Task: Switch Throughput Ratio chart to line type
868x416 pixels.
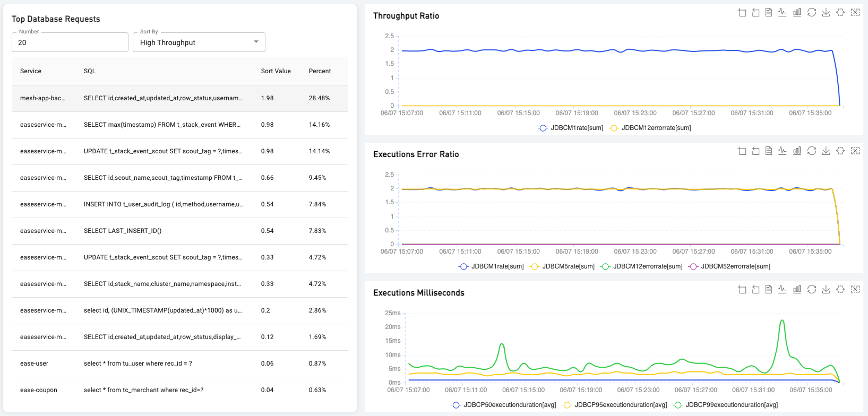Action: pos(783,12)
